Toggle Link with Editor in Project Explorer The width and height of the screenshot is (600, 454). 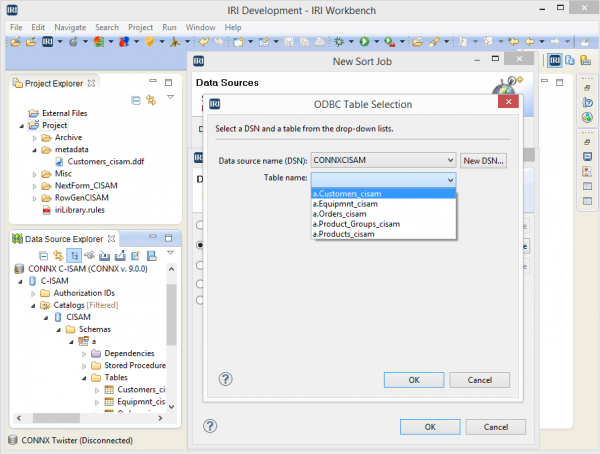tap(152, 100)
